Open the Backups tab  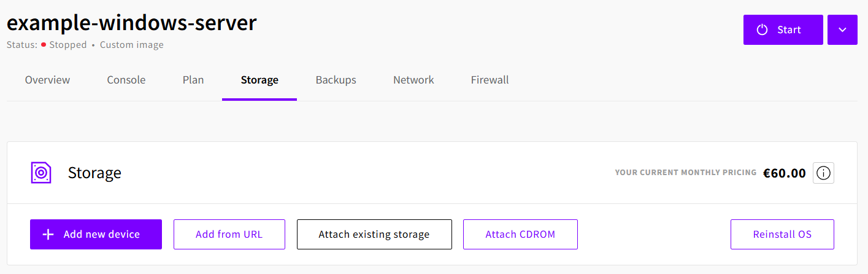pos(336,80)
